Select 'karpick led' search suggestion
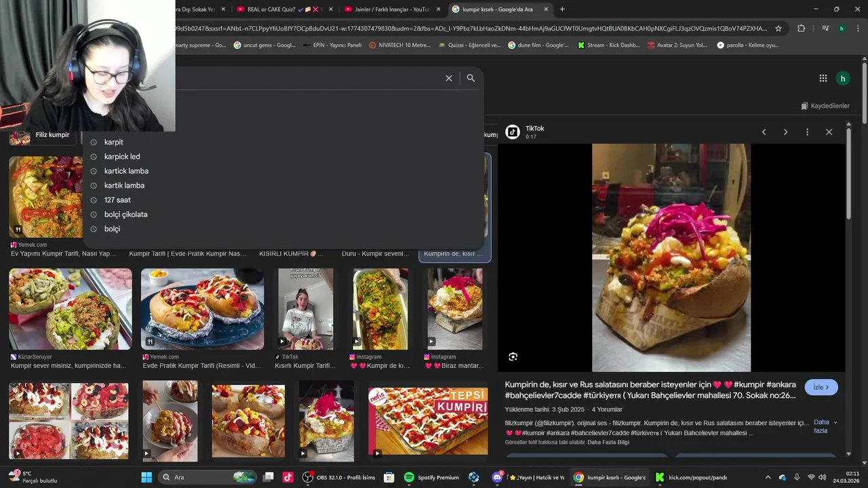Image resolution: width=868 pixels, height=488 pixels. click(122, 157)
